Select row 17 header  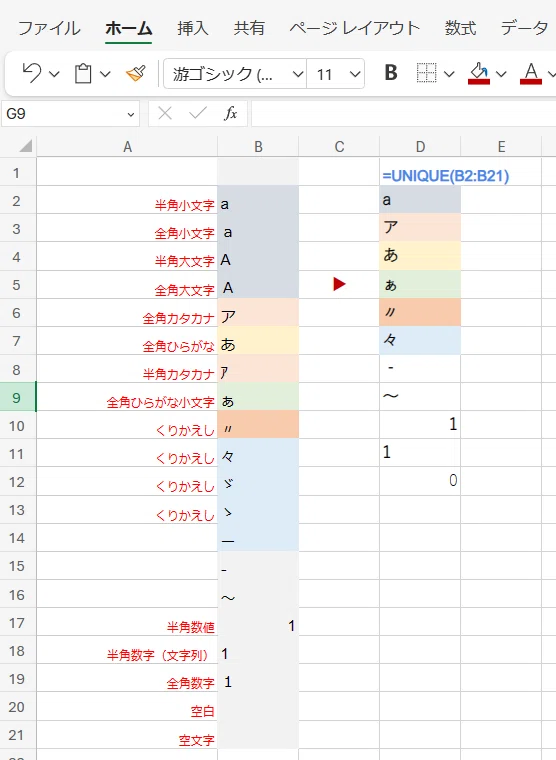coord(17,622)
